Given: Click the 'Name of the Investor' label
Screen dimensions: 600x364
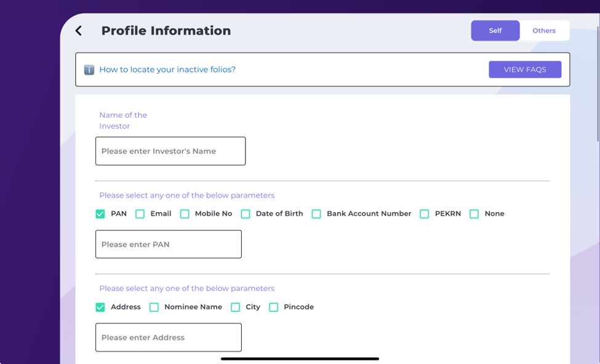Looking at the screenshot, I should point(123,121).
